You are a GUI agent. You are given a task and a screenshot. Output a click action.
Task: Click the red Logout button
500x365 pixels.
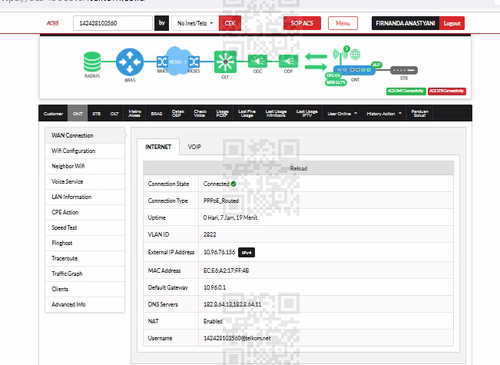[x=452, y=23]
